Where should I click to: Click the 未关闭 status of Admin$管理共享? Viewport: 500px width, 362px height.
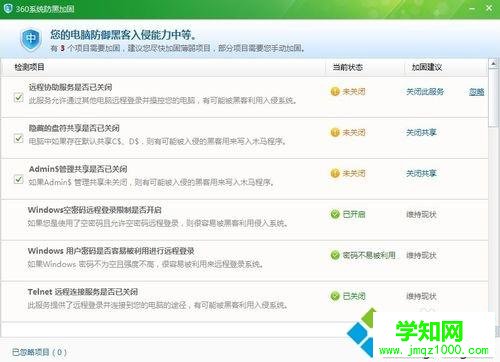pyautogui.click(x=354, y=173)
